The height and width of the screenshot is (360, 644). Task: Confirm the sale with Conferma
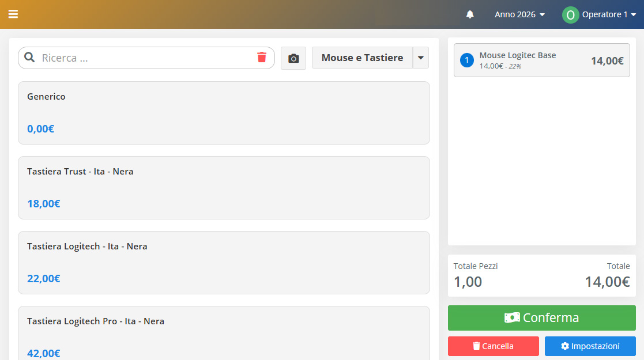[x=542, y=318]
